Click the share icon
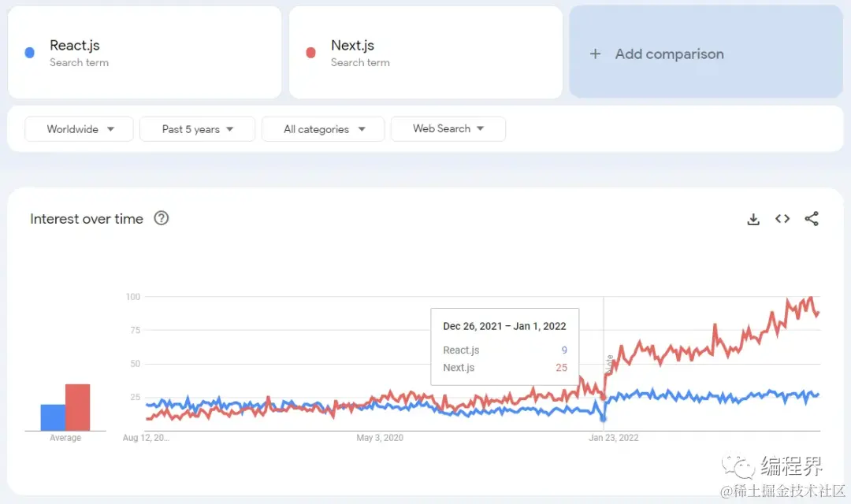The width and height of the screenshot is (851, 504). click(812, 219)
